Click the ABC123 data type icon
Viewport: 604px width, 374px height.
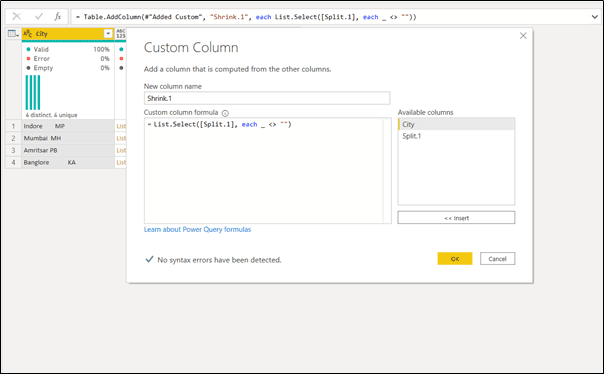tap(121, 34)
